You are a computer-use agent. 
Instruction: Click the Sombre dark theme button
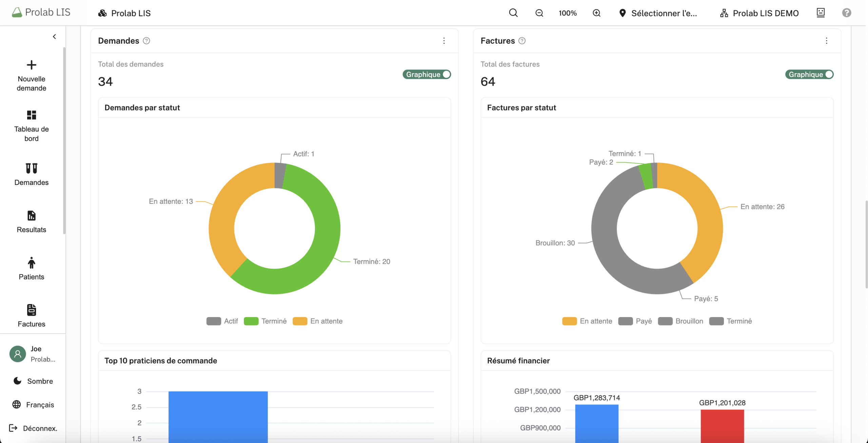(33, 381)
